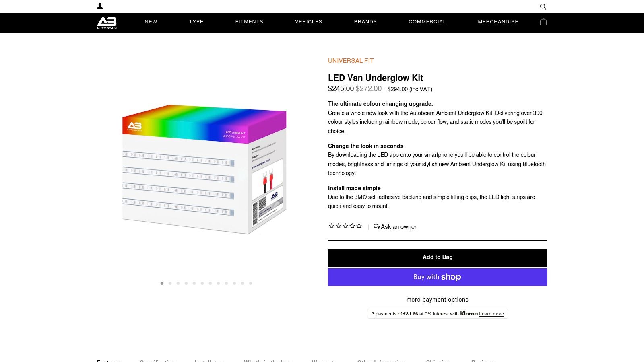Open the VEHICLES navigation menu
This screenshot has width=644, height=362.
pos(308,22)
